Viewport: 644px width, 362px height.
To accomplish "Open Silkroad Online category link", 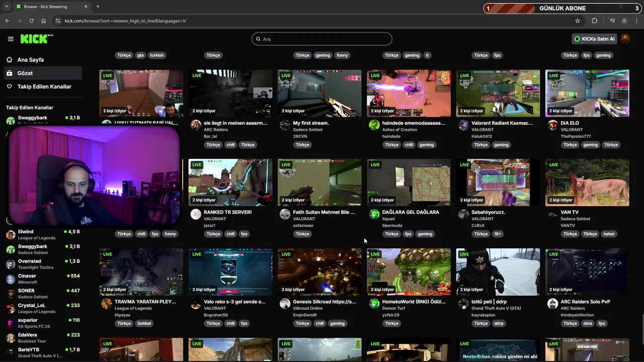I will pyautogui.click(x=308, y=308).
